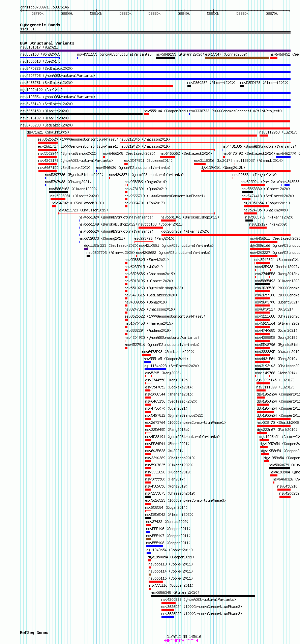Viewport: 300px width, 644px height.
Task: Select the magenta GLYATL2 gene model
Action: tap(182, 640)
